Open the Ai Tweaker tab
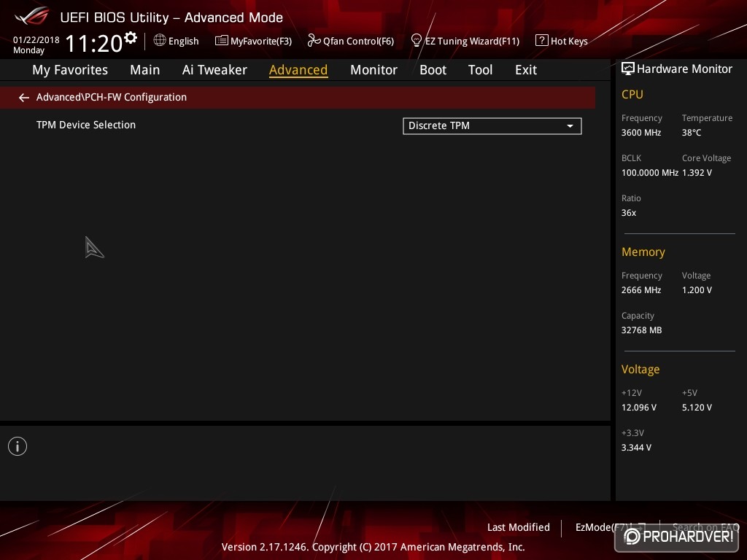The image size is (747, 560). pos(214,70)
